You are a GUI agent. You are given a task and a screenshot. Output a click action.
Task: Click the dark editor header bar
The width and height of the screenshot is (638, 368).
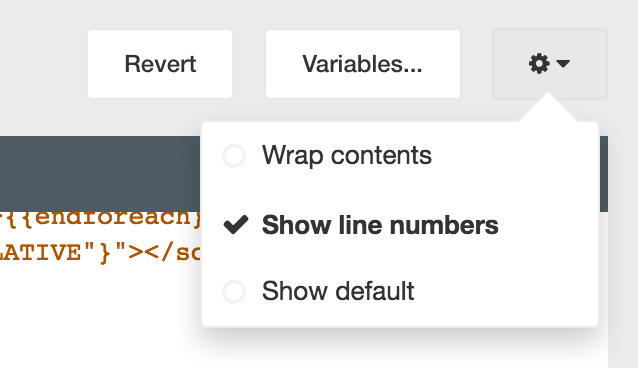[x=100, y=174]
